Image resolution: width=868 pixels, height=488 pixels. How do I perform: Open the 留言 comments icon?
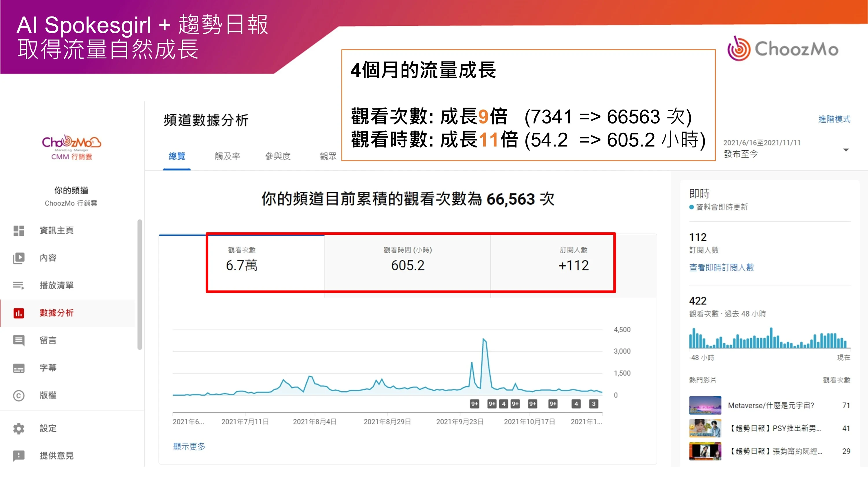point(19,341)
